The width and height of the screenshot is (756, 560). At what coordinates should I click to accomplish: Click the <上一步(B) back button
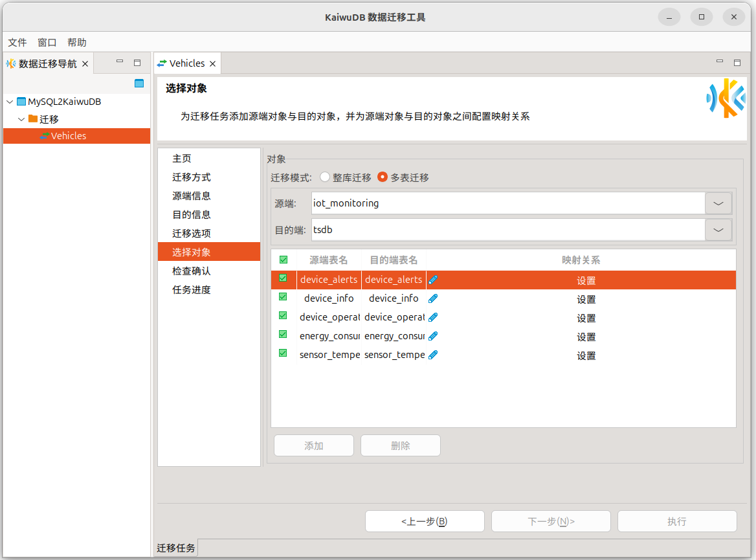(425, 521)
